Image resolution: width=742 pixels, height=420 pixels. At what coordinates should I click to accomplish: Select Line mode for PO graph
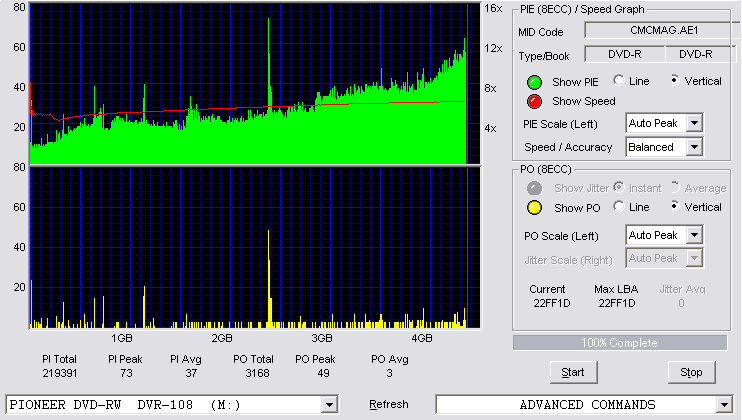click(618, 206)
